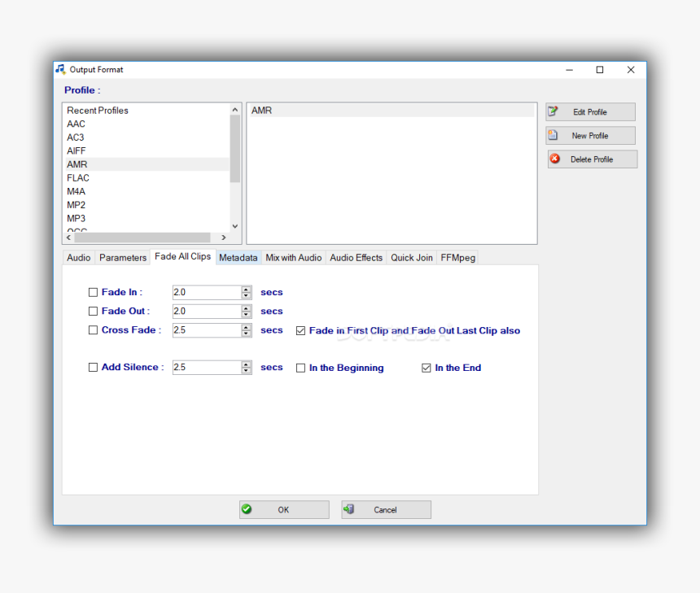Click up arrow on Add Silence spinner

246,364
